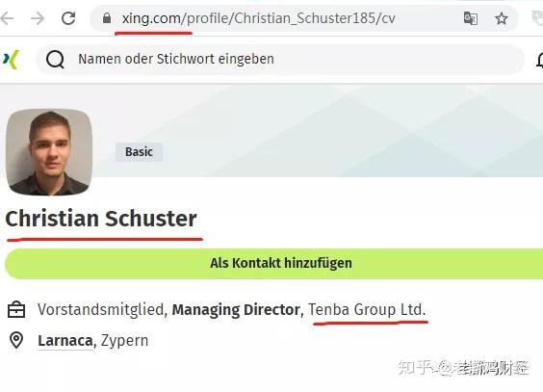
Task: Open Christian Schuster's profile photo
Action: [x=49, y=152]
